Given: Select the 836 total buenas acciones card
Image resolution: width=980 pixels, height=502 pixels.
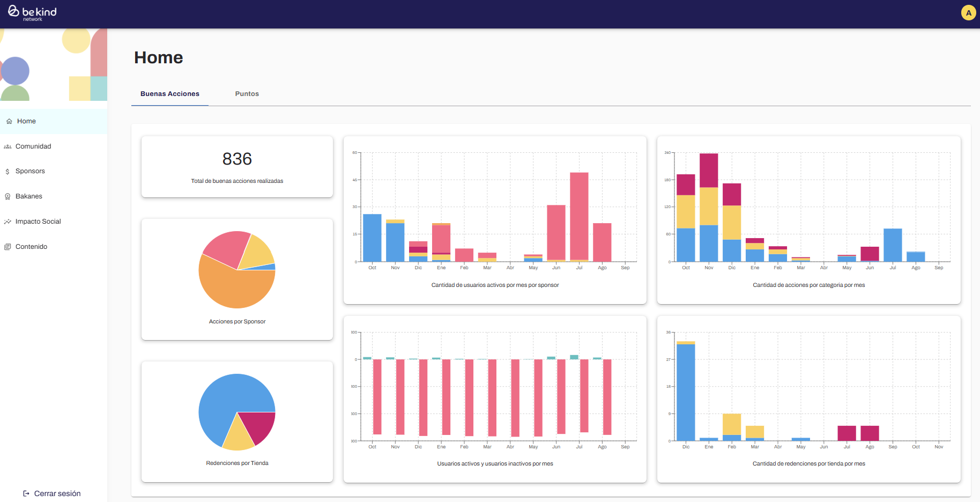Looking at the screenshot, I should [237, 167].
